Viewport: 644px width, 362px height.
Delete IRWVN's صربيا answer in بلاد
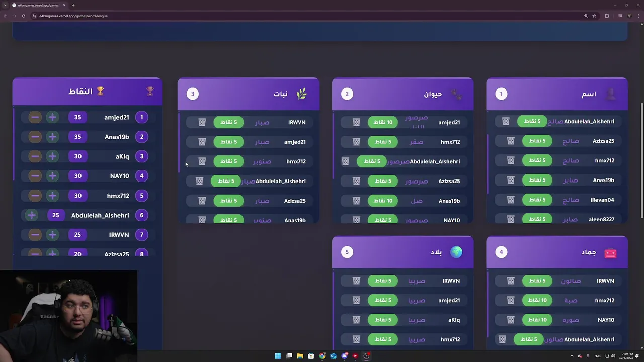point(356,281)
